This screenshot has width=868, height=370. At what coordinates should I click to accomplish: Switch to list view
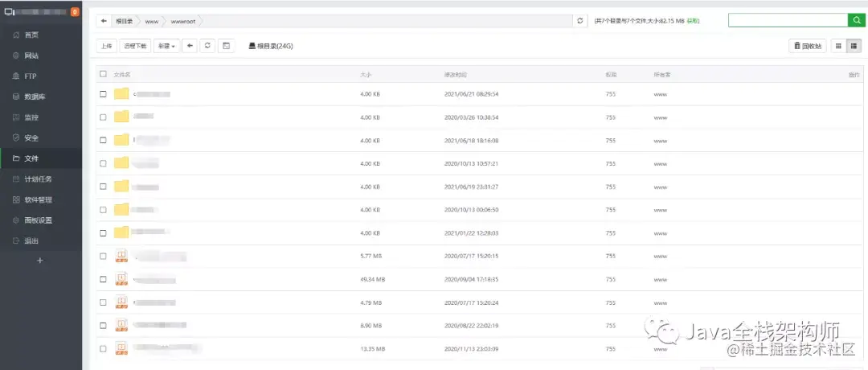854,46
